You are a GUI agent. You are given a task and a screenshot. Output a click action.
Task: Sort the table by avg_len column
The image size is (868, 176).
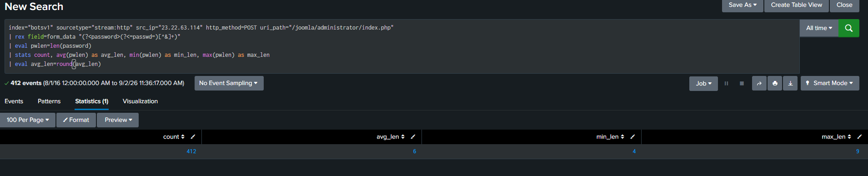pos(391,137)
